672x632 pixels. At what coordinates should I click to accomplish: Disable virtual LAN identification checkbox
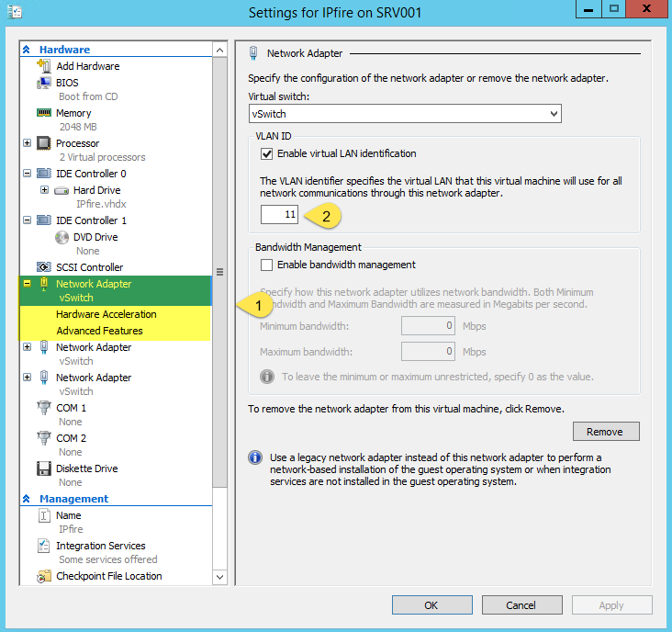pyautogui.click(x=267, y=153)
